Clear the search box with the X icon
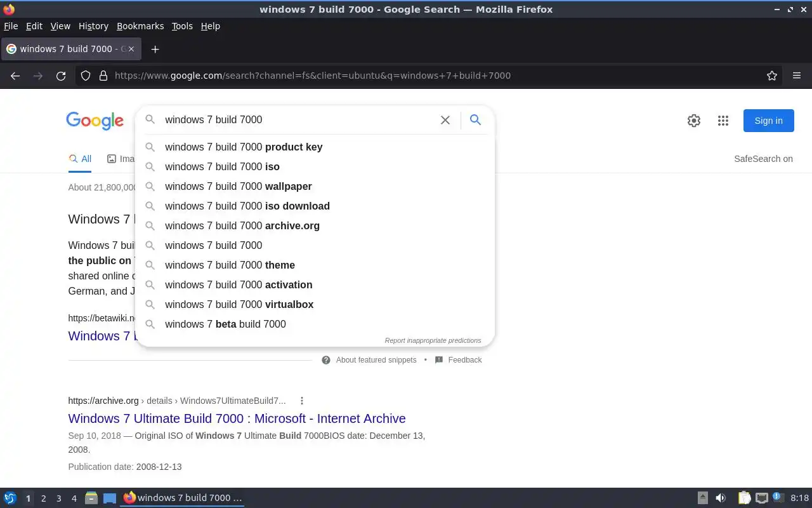 (x=445, y=120)
